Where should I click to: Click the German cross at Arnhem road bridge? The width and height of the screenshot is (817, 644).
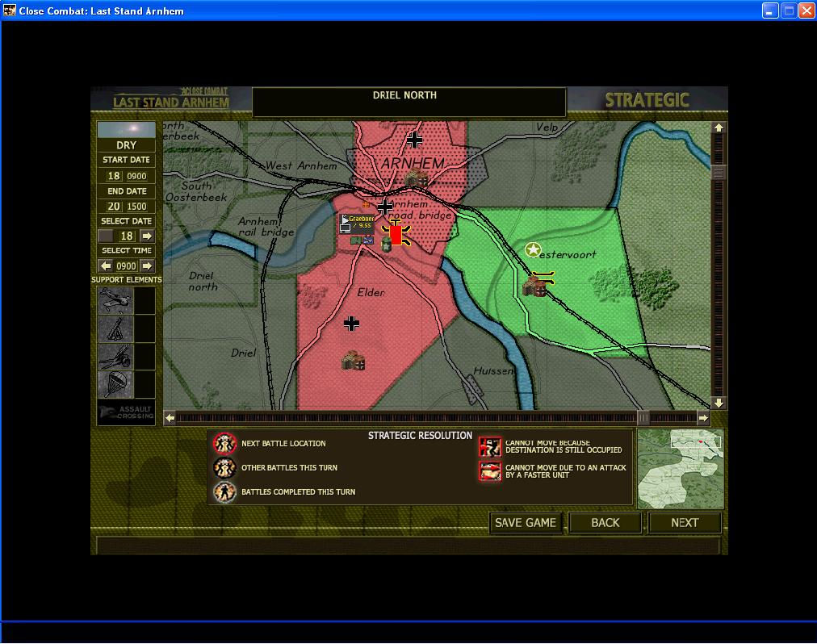[385, 207]
